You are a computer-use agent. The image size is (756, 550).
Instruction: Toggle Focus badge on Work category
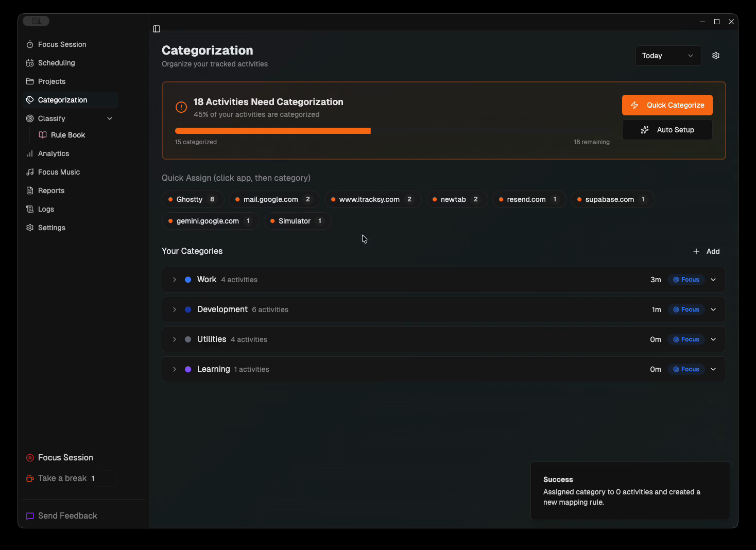tap(686, 280)
